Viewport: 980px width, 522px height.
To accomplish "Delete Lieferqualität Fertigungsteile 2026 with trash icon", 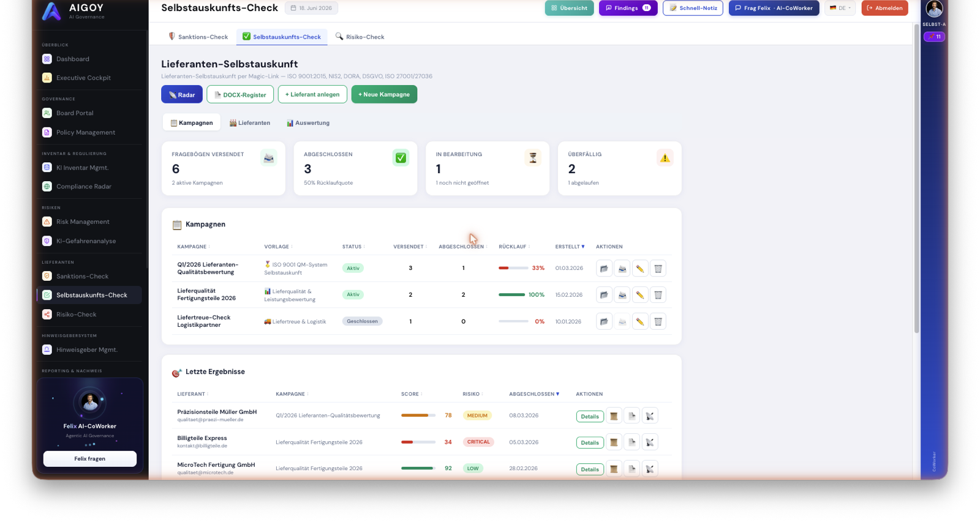I will tap(658, 295).
